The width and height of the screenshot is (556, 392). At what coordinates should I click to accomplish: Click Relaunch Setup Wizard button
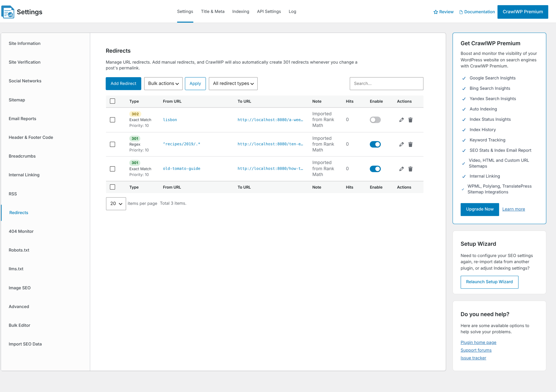pos(489,282)
